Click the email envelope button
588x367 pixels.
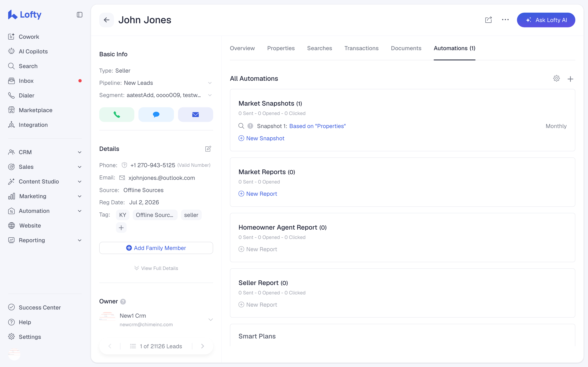[195, 115]
